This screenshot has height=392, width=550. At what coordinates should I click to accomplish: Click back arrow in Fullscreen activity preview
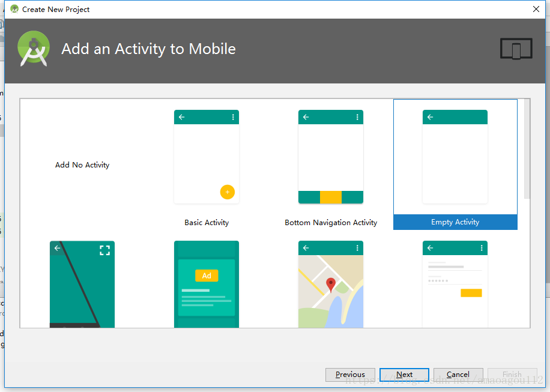point(57,248)
